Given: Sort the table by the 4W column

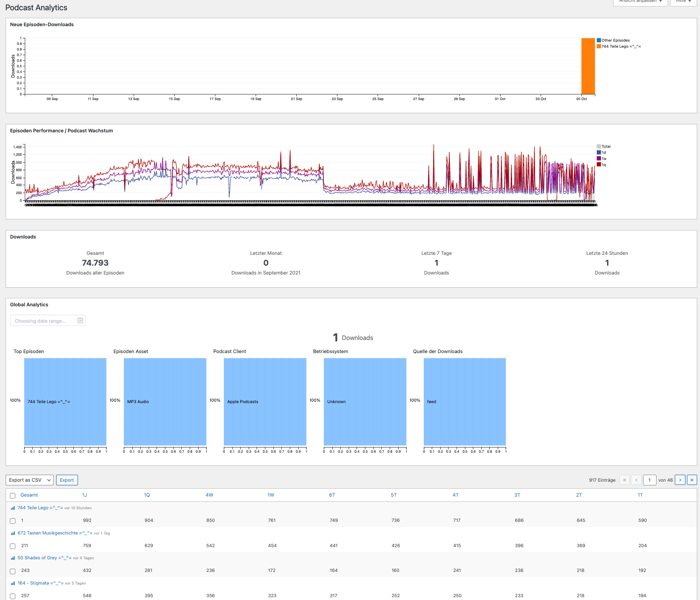Looking at the screenshot, I should click(x=209, y=495).
